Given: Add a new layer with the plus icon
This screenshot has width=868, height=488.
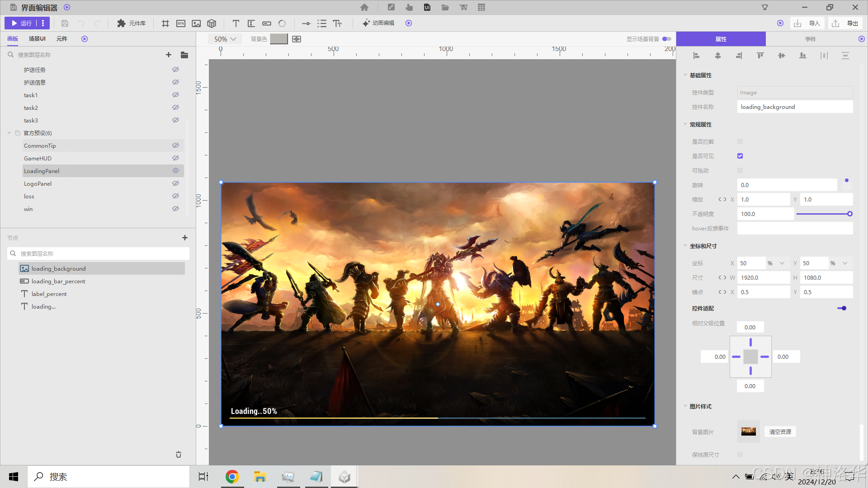Looking at the screenshot, I should [x=169, y=55].
